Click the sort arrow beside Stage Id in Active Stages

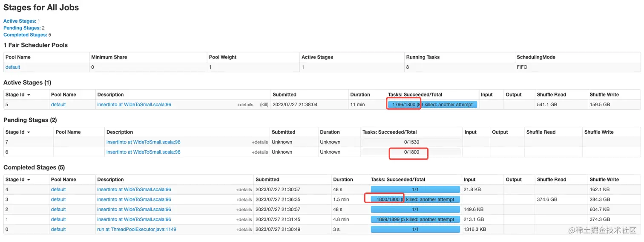coord(29,95)
